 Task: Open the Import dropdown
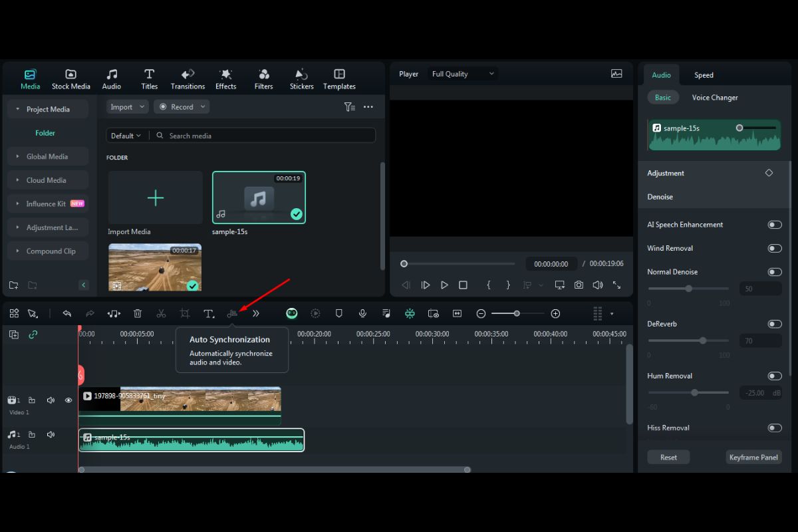(x=127, y=106)
